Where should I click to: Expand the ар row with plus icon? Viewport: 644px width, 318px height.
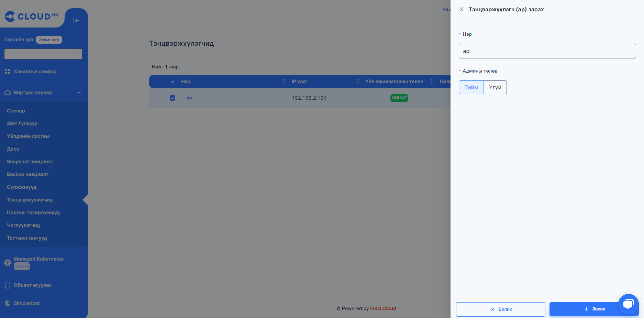[x=158, y=98]
